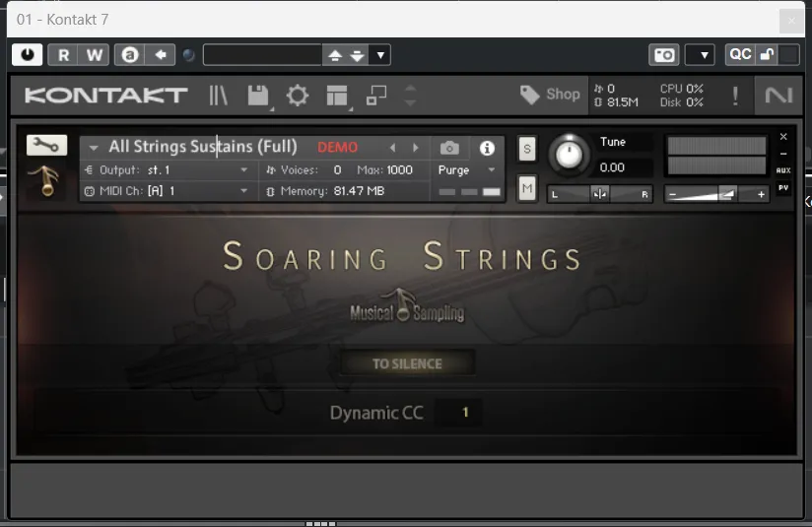Click the instrument volume slider
Viewport: 812px width, 527px height.
coord(716,195)
